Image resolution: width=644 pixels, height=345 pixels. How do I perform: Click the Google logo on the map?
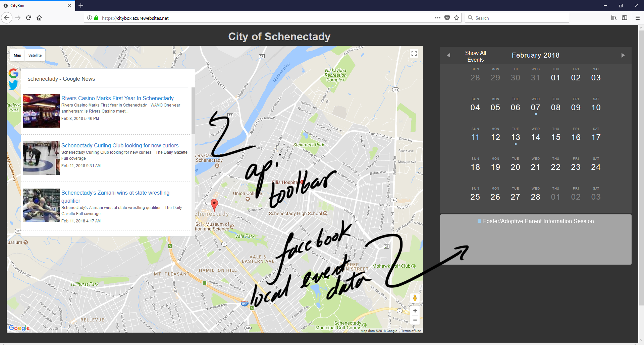click(19, 328)
